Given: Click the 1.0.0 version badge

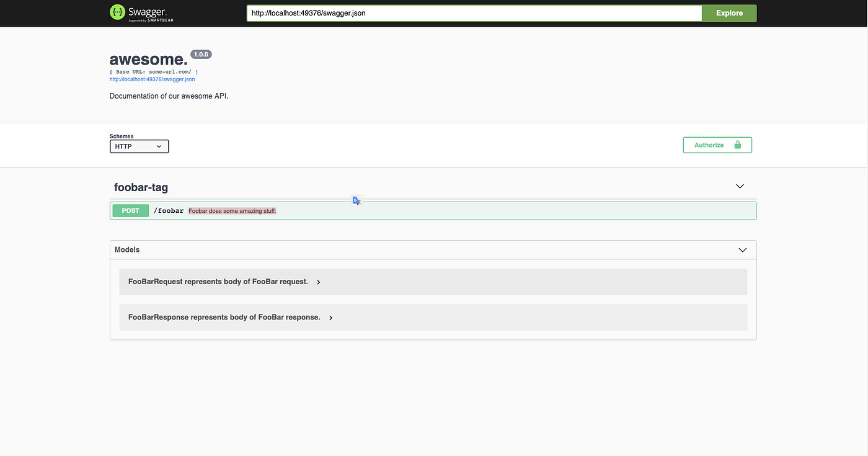Looking at the screenshot, I should tap(201, 55).
